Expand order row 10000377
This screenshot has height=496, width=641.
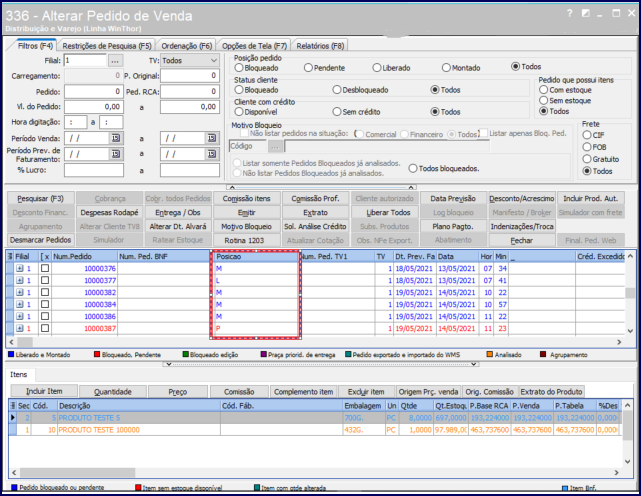click(20, 281)
